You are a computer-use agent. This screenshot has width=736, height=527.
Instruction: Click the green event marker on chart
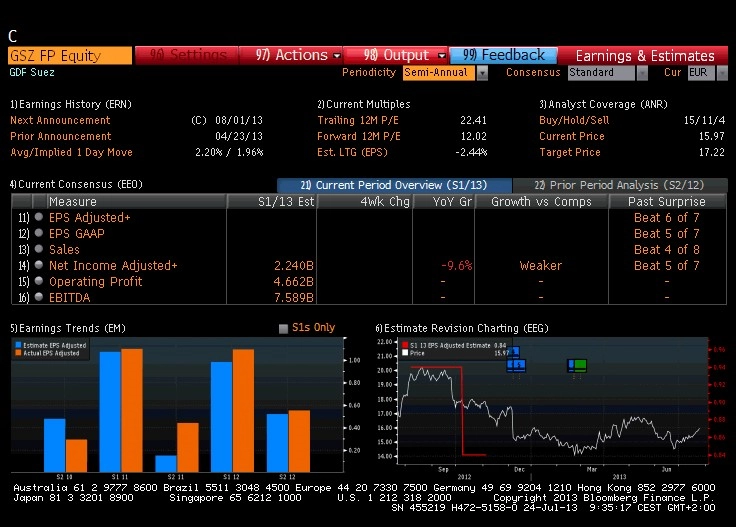pyautogui.click(x=580, y=364)
